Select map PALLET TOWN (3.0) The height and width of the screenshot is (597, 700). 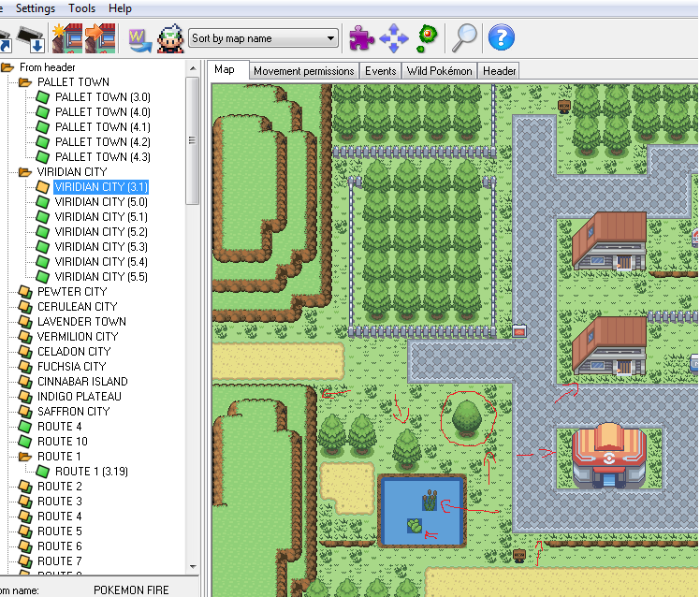pyautogui.click(x=102, y=97)
